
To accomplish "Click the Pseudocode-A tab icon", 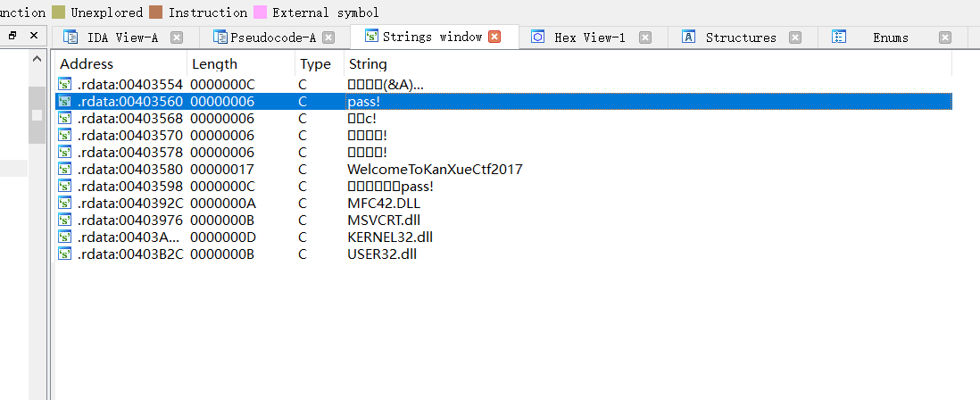I will pos(220,37).
